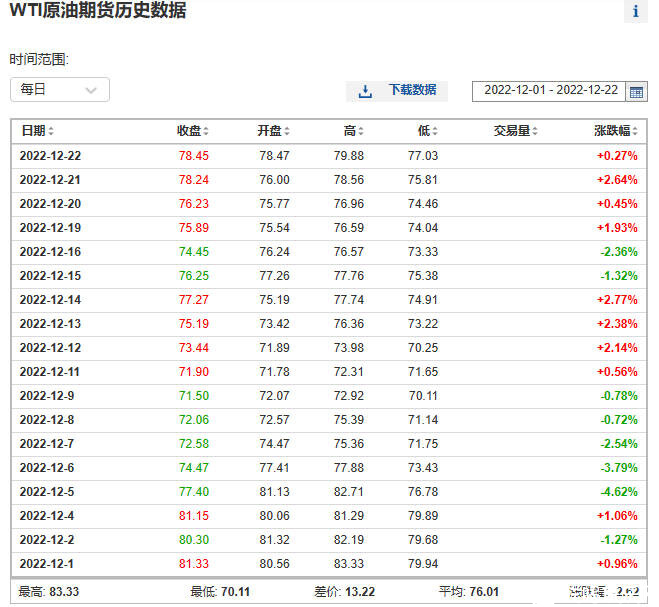Click the 最低: 70.11 summary

(220, 592)
